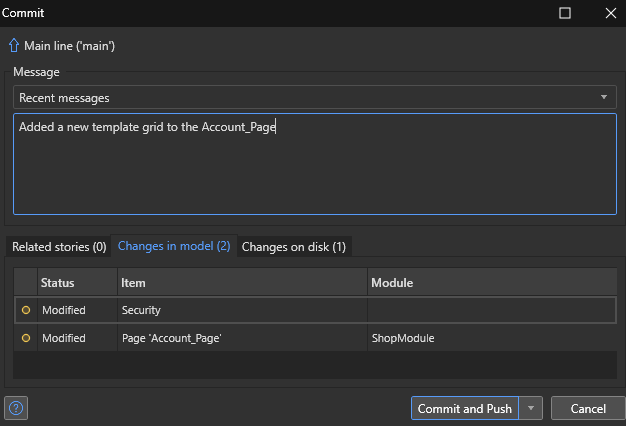Click inside the commit message text box
This screenshot has height=426, width=626.
pos(315,165)
